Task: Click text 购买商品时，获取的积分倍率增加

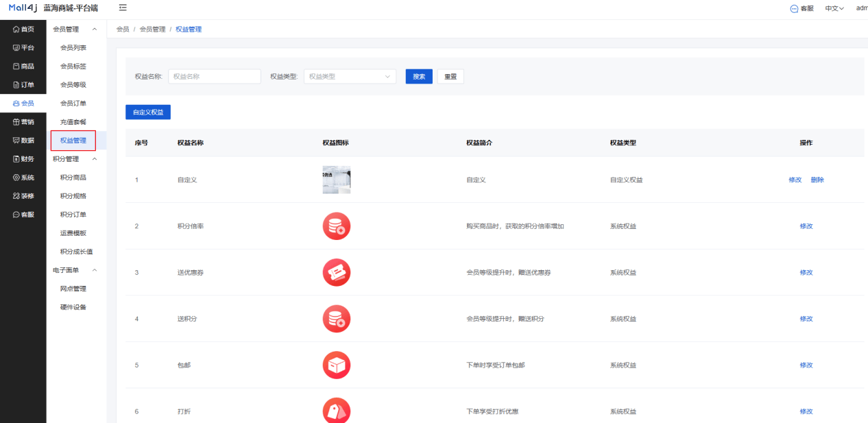Action: 515,226
